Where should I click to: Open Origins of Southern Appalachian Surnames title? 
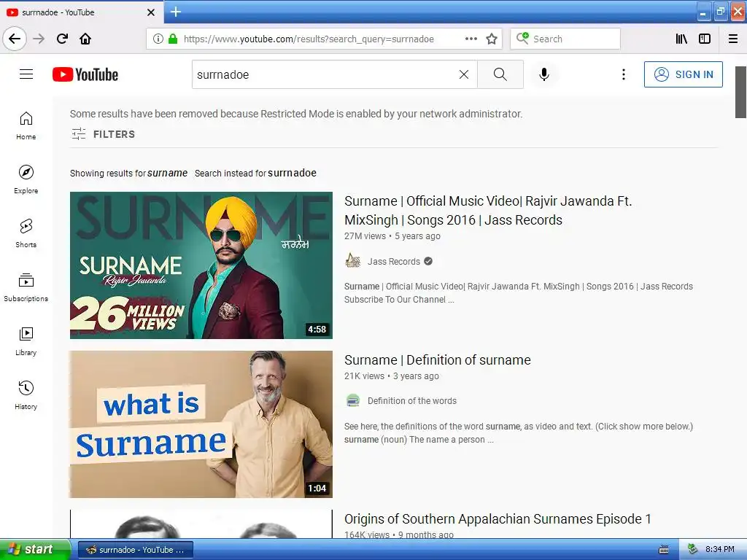(x=498, y=519)
